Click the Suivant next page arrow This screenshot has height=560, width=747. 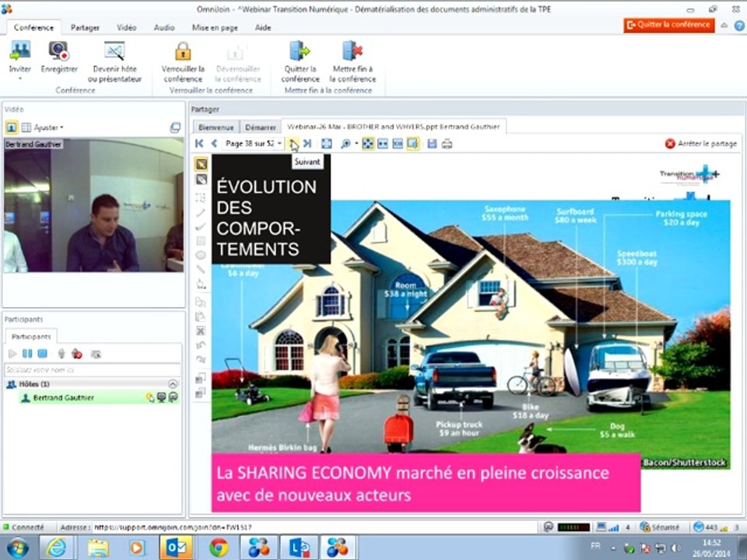pos(293,143)
